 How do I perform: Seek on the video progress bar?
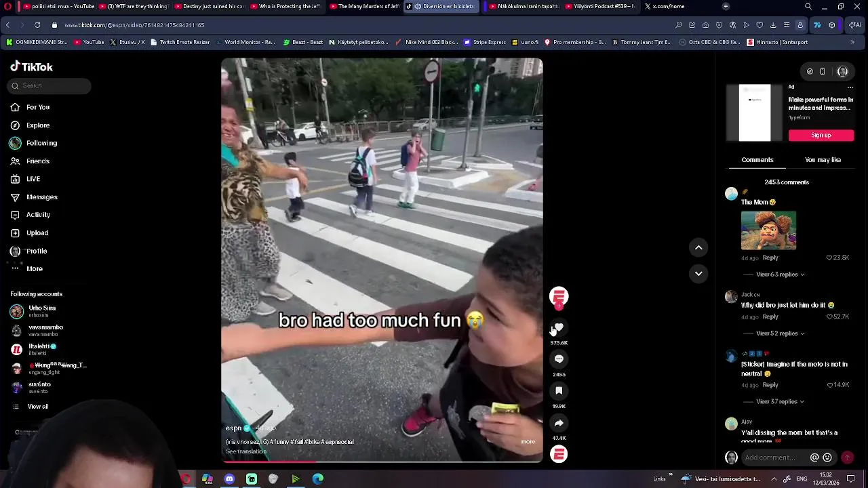tap(382, 462)
